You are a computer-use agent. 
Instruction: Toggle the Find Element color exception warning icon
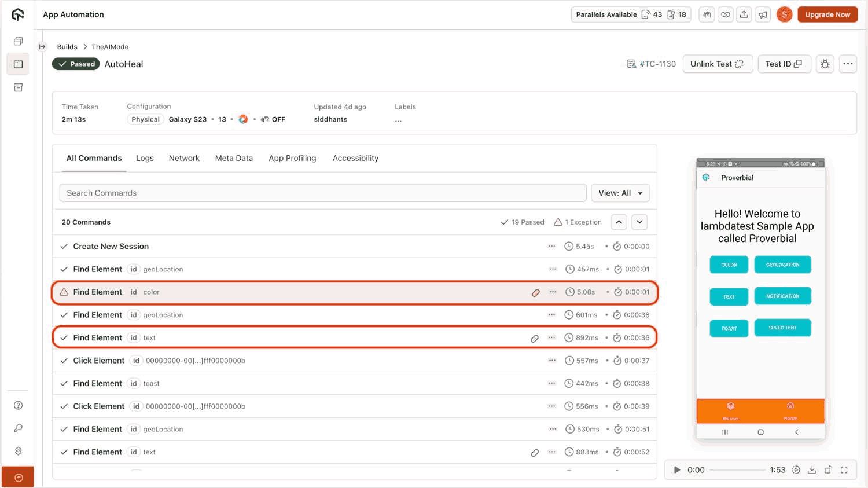click(x=64, y=292)
